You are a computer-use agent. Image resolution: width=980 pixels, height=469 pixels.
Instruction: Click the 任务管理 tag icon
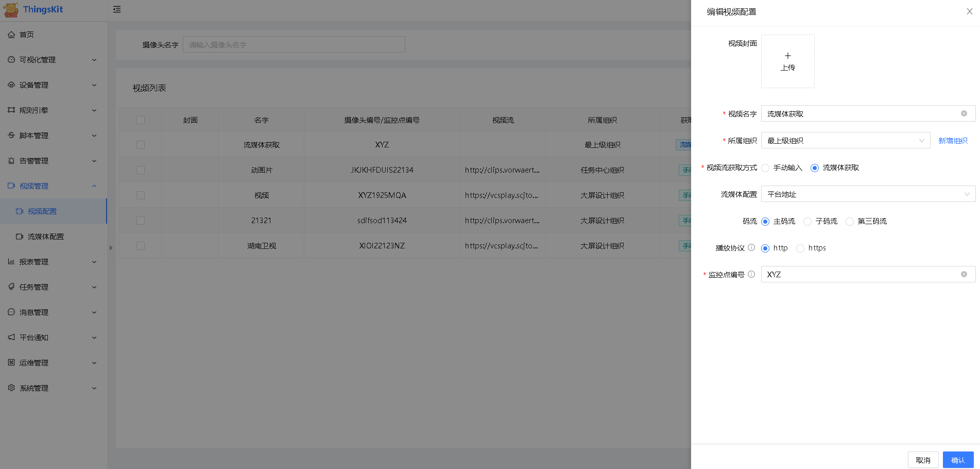pos(11,287)
